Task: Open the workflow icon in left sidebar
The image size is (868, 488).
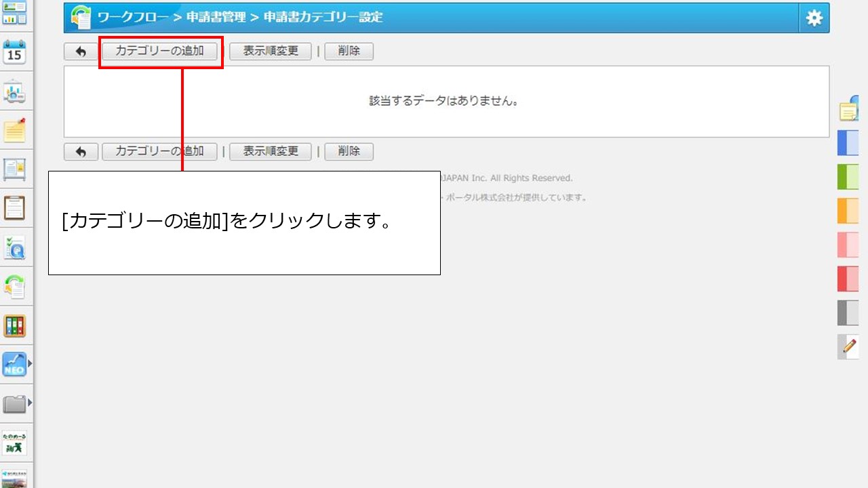Action: [14, 287]
